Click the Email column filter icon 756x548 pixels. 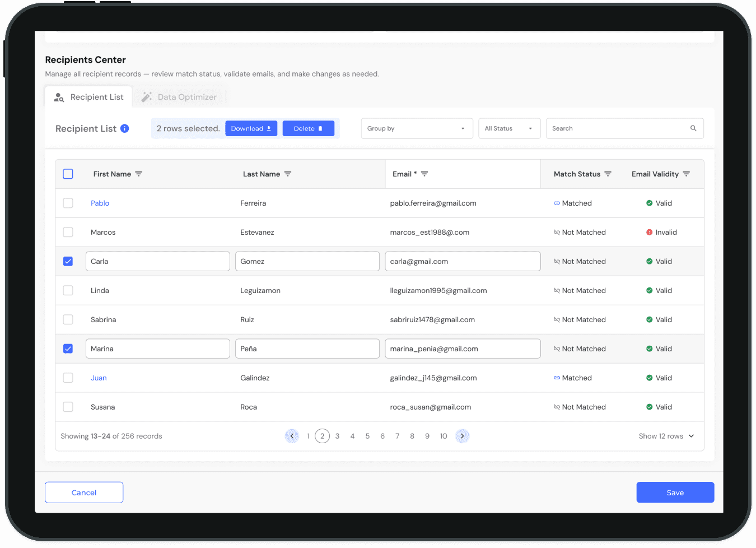coord(424,174)
